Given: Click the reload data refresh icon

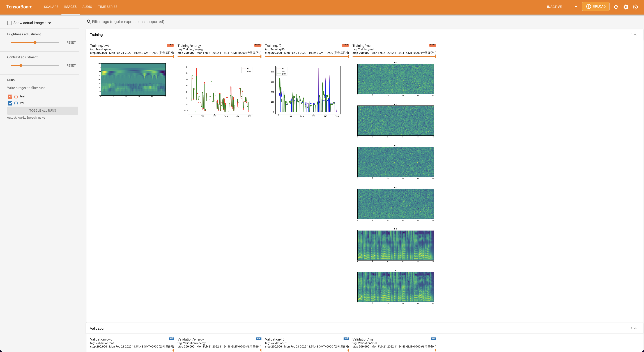Looking at the screenshot, I should point(616,7).
